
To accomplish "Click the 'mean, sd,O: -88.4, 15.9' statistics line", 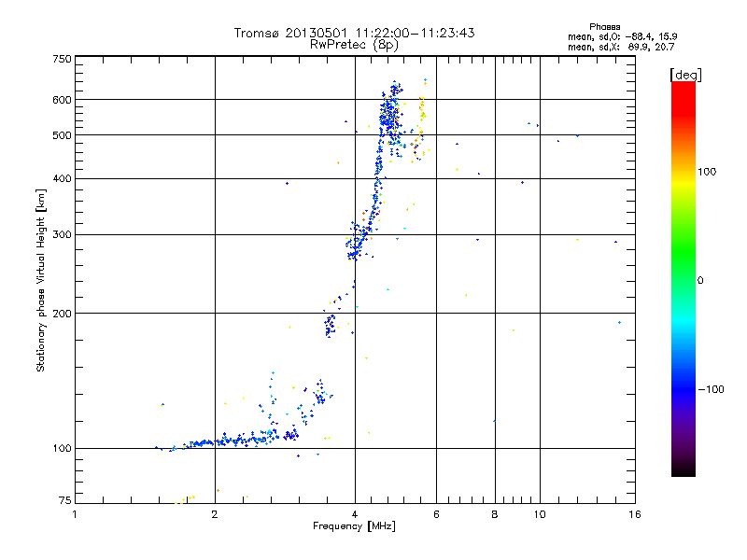I will [x=623, y=36].
